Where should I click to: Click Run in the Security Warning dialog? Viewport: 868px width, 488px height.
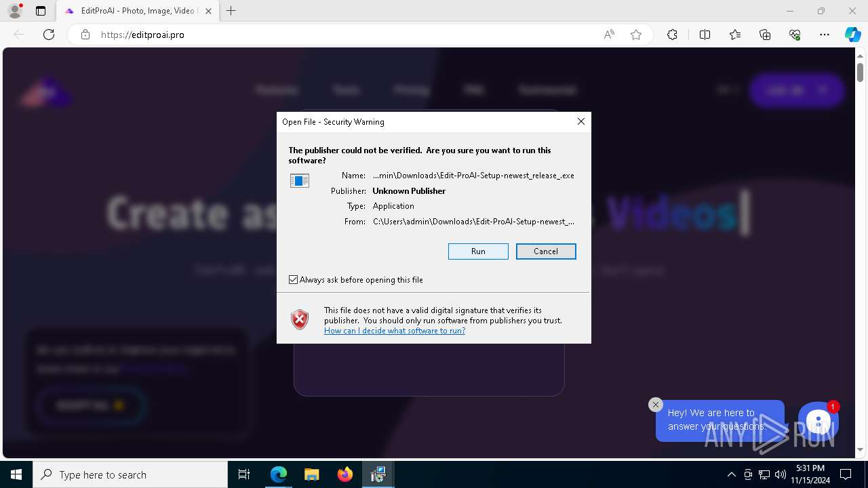click(x=478, y=251)
